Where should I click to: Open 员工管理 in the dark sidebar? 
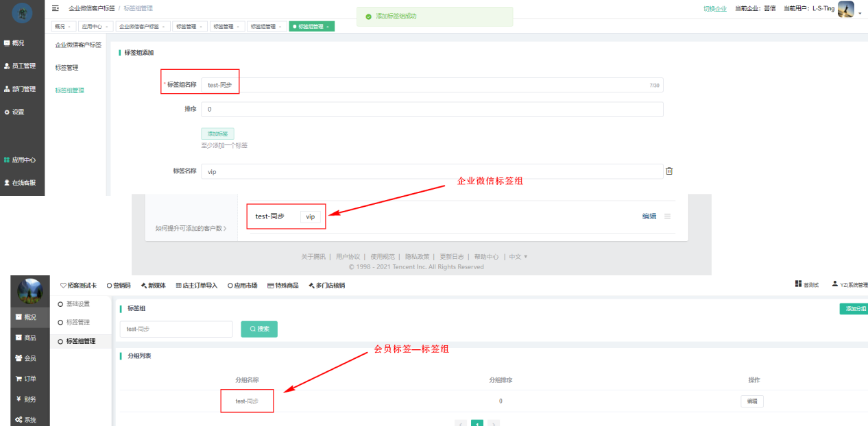(19, 66)
